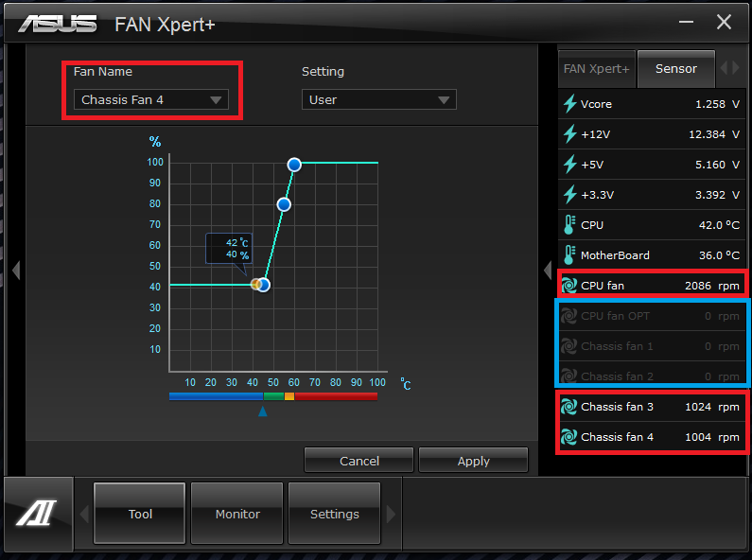752x560 pixels.
Task: Click the Vcore 1.258 V reading
Action: 717,104
